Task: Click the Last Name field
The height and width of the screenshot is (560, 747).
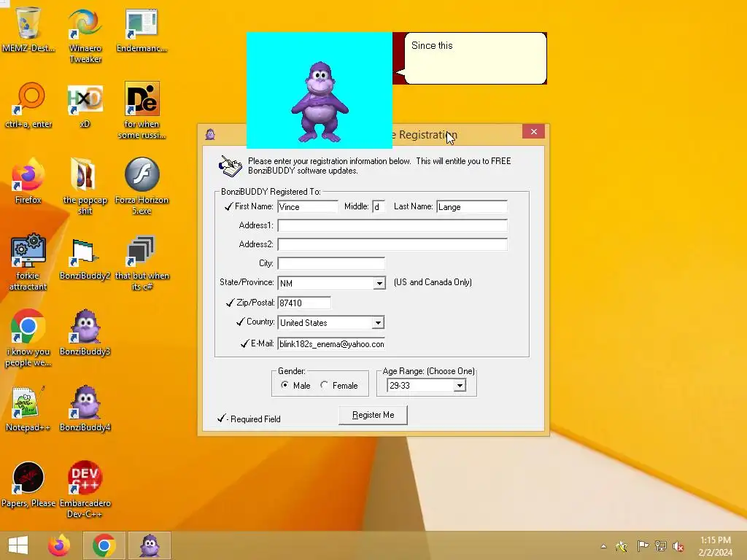Action: (472, 206)
